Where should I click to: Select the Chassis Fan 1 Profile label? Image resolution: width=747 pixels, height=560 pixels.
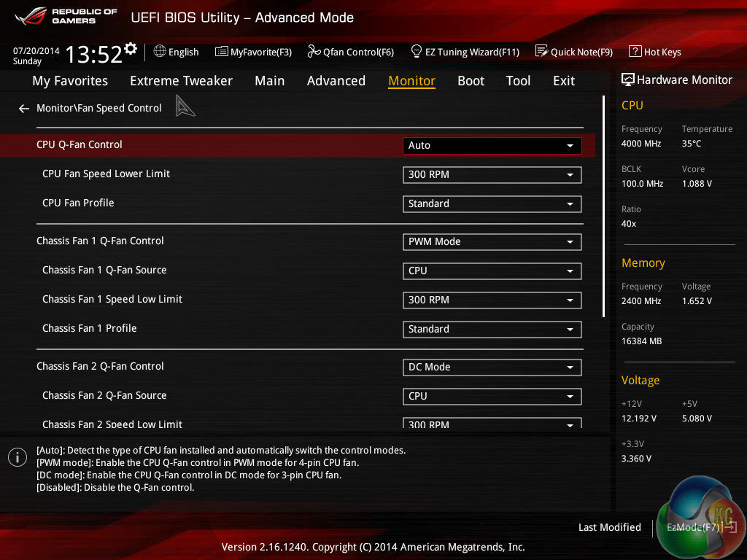[90, 328]
